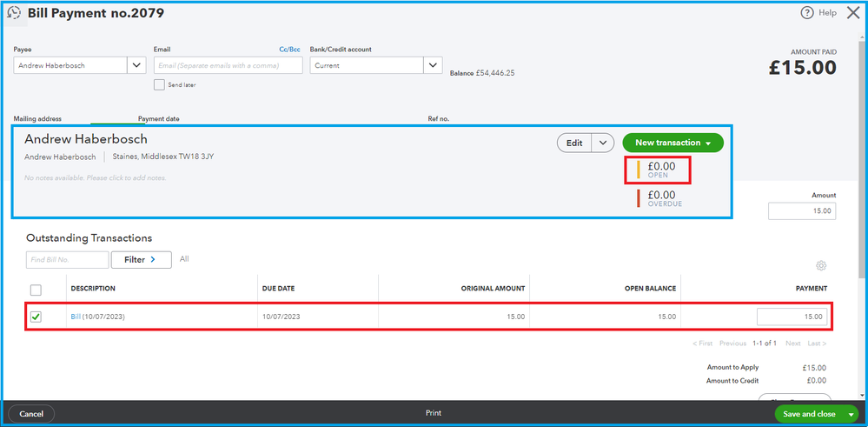Click the PAYMENT column header

click(811, 289)
